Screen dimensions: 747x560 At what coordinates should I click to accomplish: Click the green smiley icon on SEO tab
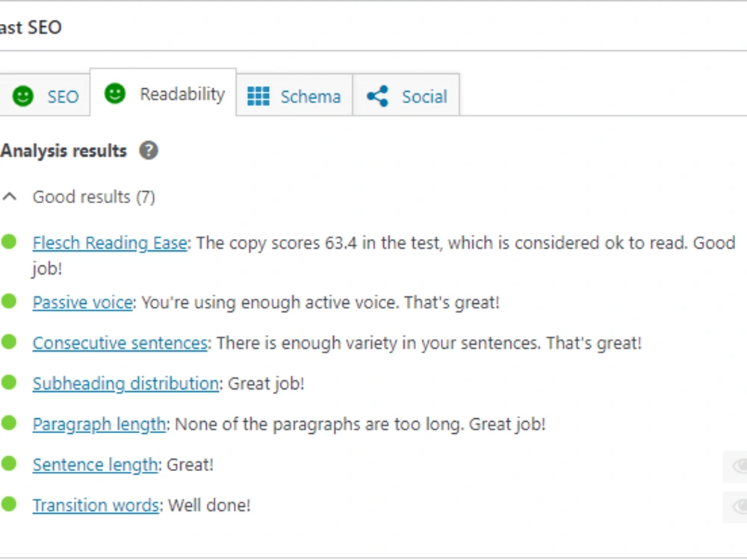pos(23,96)
